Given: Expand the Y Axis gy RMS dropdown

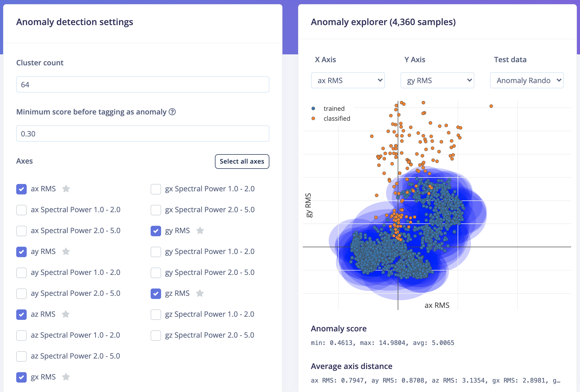Looking at the screenshot, I should click(x=437, y=80).
